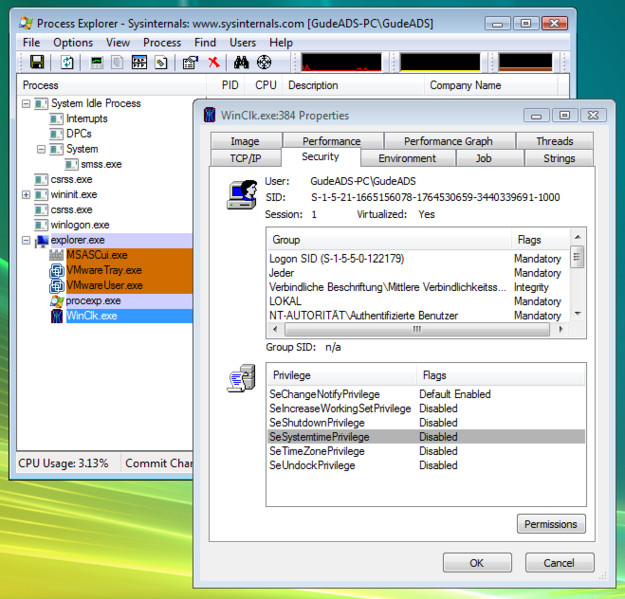Switch to the Image tab
Viewport: 625px width, 599px height.
(245, 141)
